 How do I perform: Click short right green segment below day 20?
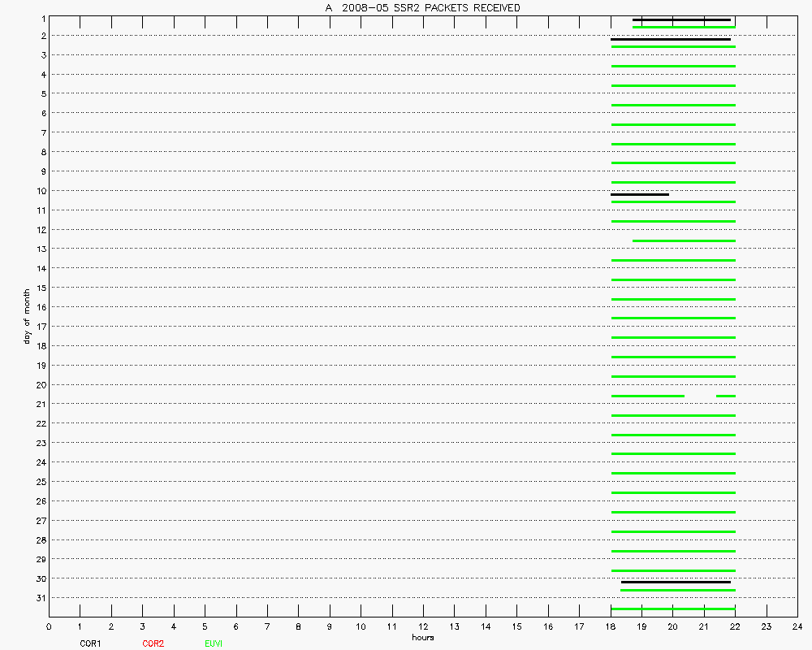(725, 396)
